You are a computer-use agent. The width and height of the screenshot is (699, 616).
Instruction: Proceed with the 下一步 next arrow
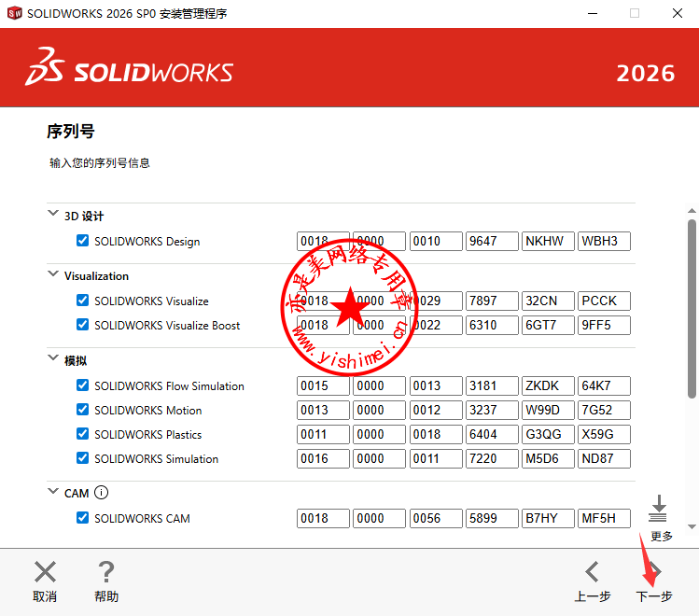[654, 572]
